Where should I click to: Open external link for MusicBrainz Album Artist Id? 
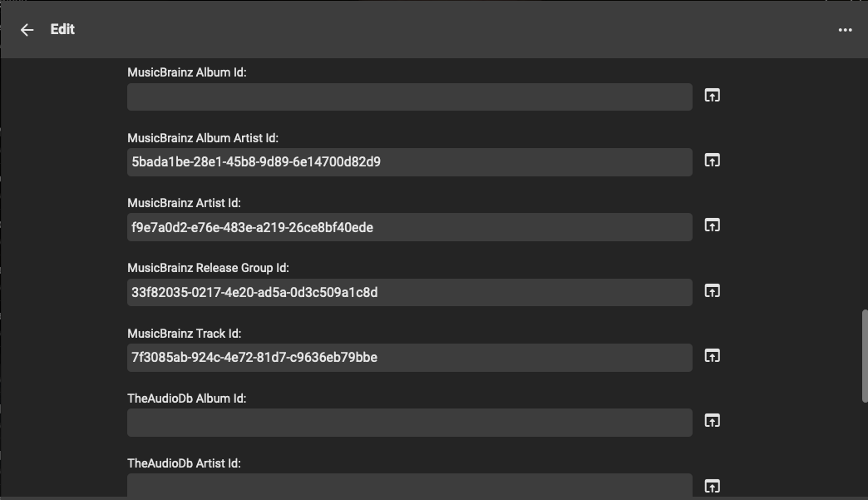point(712,161)
